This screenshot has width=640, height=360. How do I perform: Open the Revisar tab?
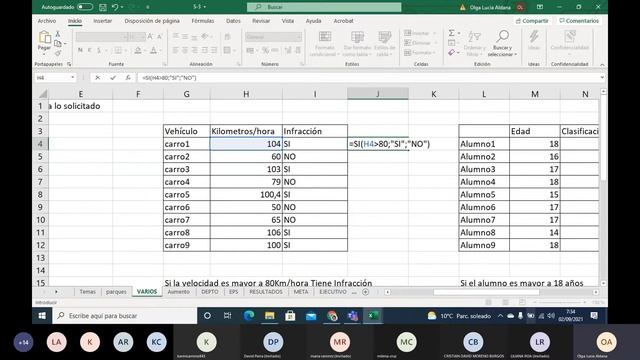click(261, 21)
